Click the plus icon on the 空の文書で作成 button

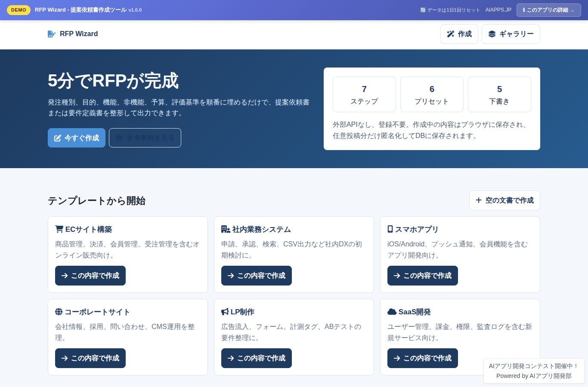pos(479,200)
